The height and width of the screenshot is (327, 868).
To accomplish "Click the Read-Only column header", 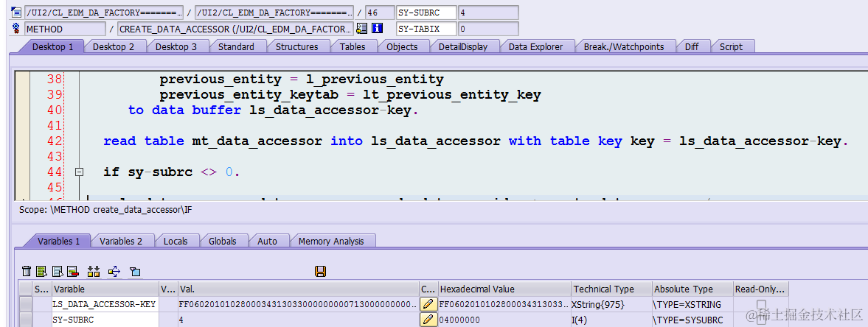I will point(760,289).
